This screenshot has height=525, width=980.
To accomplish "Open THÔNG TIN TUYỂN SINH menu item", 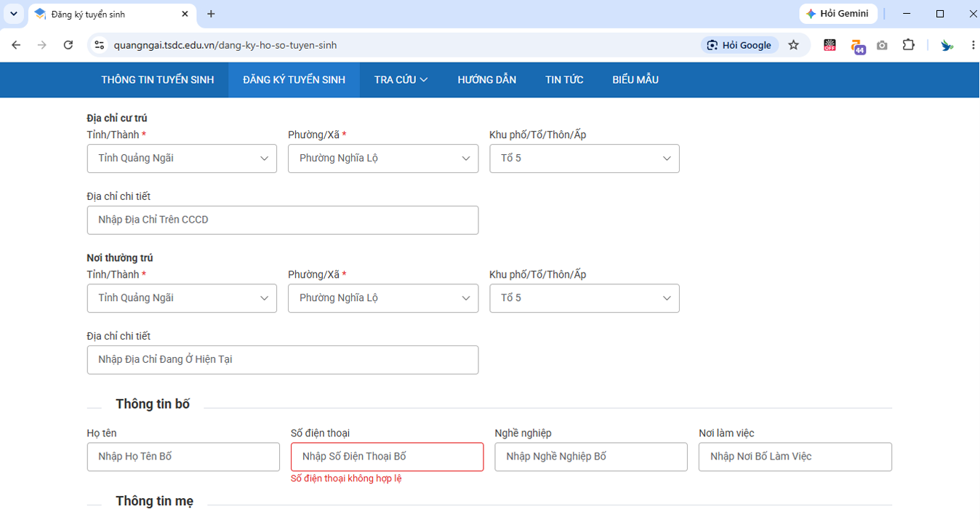I will tap(158, 80).
